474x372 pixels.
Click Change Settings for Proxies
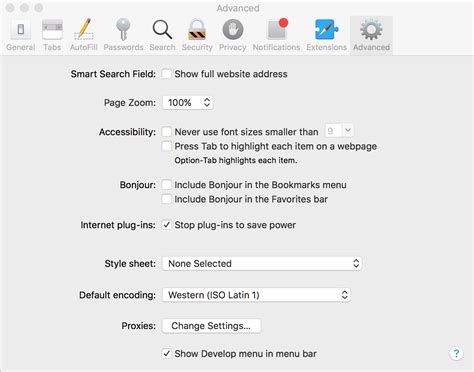coord(211,326)
